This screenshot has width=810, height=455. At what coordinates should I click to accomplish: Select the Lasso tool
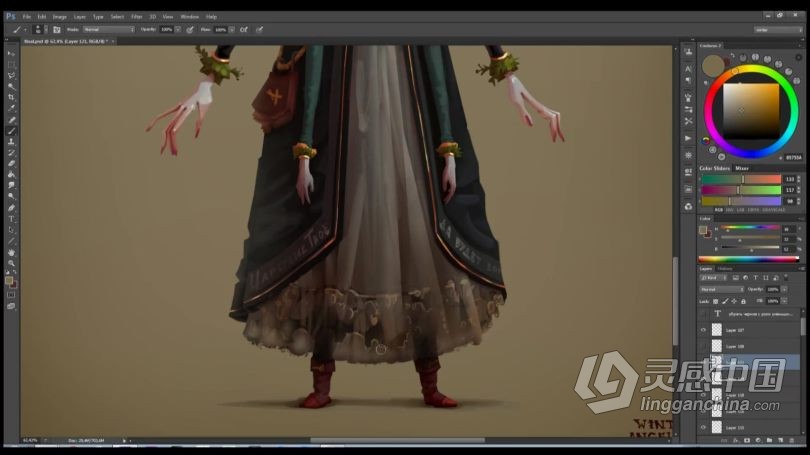11,75
